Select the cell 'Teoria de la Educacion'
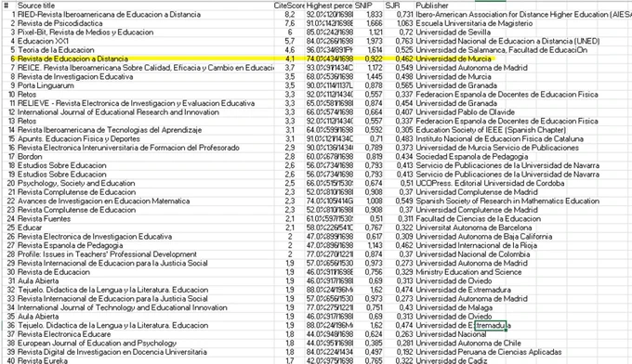Screen dimensions: 632x364 [56, 50]
